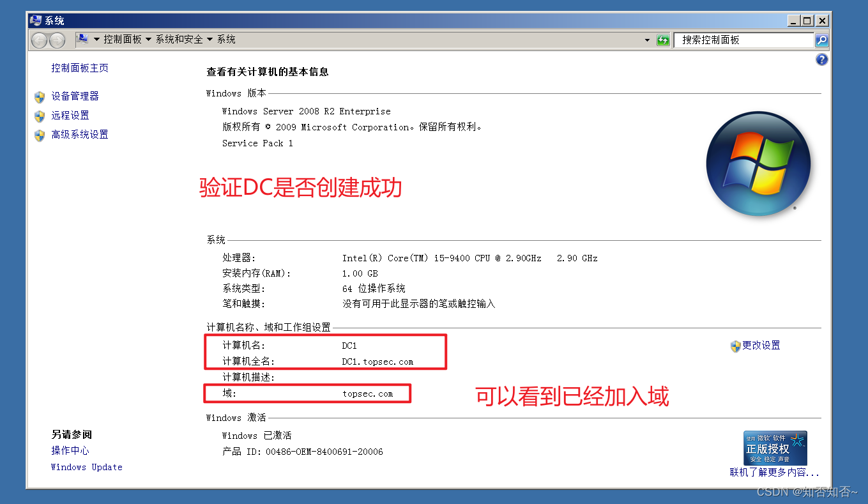
Task: Click inside the 搜索控制面板 search field
Action: click(744, 40)
